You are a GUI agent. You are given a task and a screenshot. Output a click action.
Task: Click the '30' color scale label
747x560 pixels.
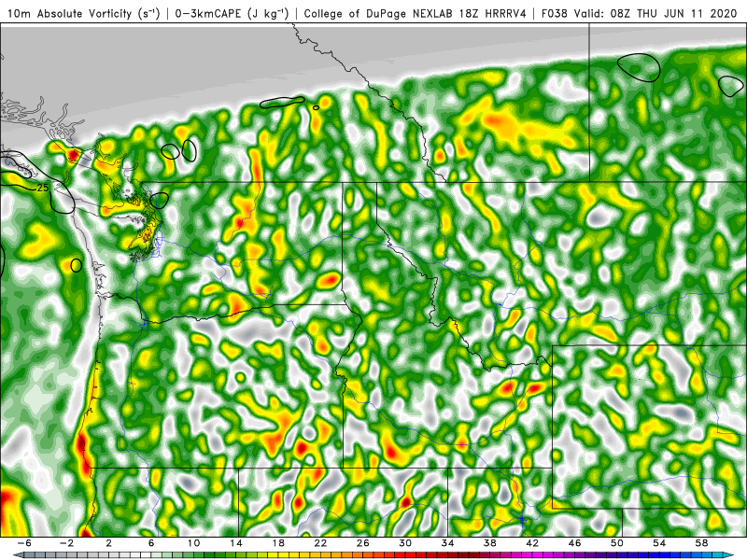pyautogui.click(x=405, y=543)
